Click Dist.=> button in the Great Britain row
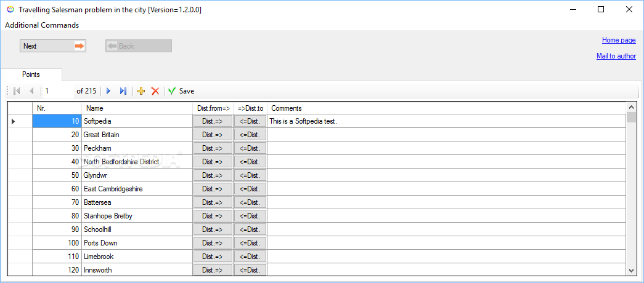644x283 pixels. tap(213, 135)
